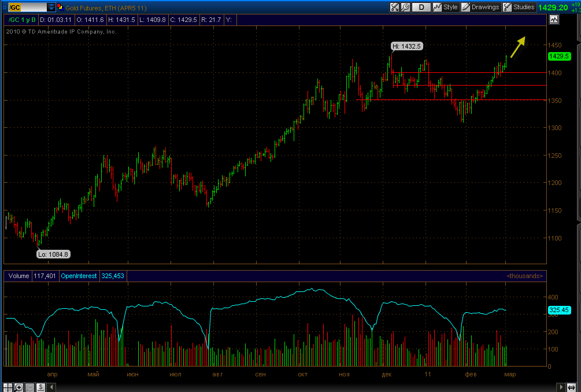Click the multicolor squares link icon beside the symbol

coord(60,8)
